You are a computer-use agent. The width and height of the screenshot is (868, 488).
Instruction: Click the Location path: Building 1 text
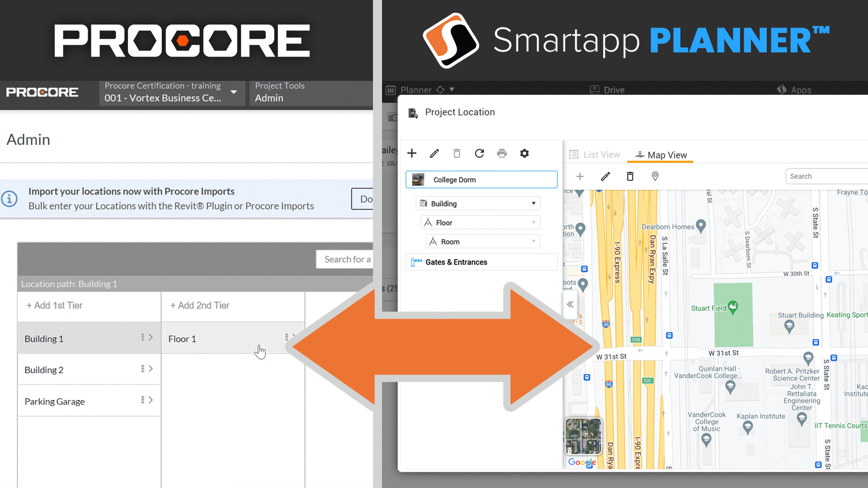coord(69,284)
